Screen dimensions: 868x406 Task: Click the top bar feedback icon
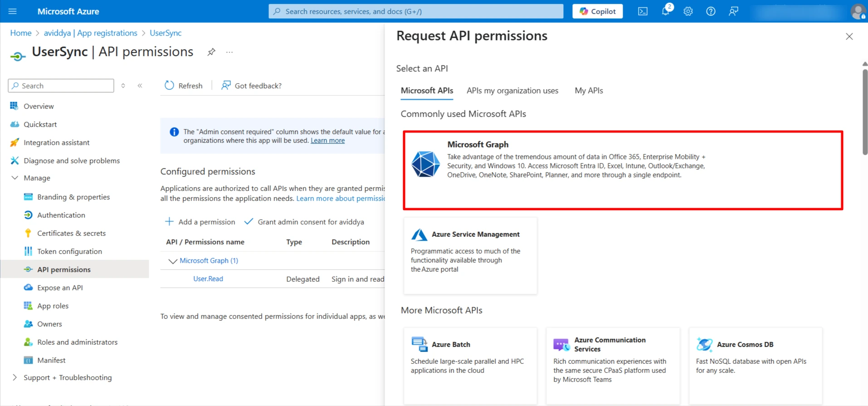pos(733,11)
